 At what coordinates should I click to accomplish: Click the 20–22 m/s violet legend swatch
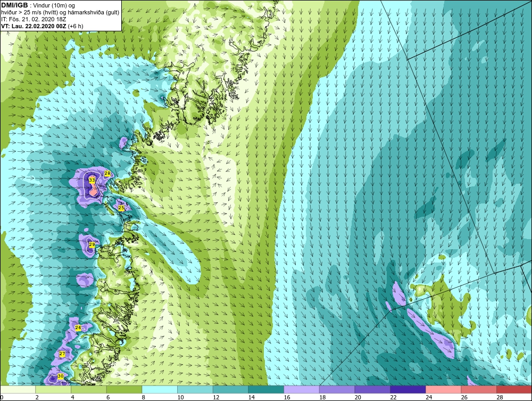click(x=372, y=389)
